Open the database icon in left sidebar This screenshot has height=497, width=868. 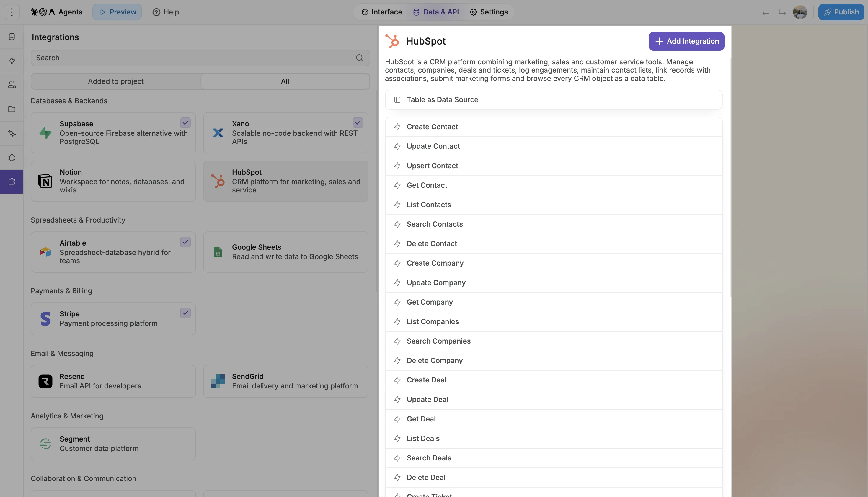[x=12, y=37]
